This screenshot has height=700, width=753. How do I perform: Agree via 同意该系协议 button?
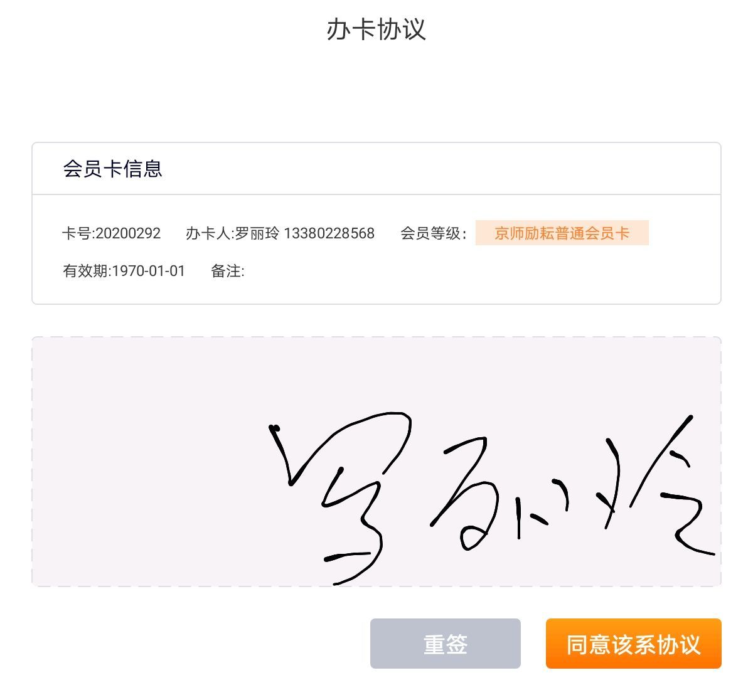tap(633, 644)
